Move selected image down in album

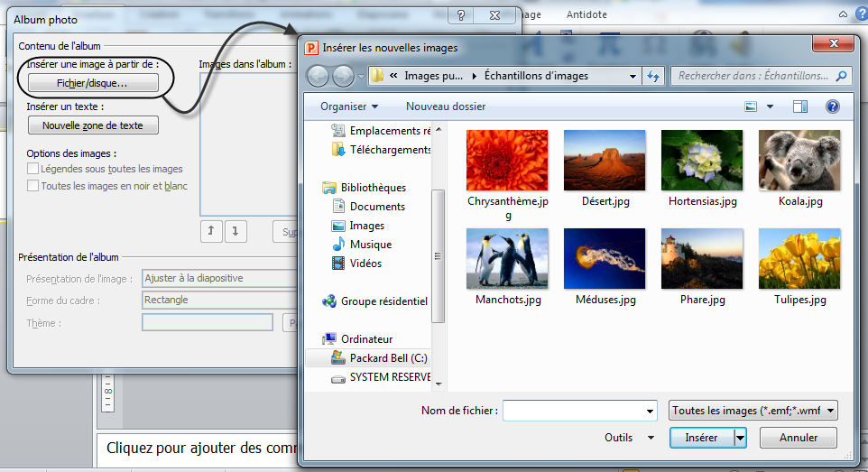(235, 231)
